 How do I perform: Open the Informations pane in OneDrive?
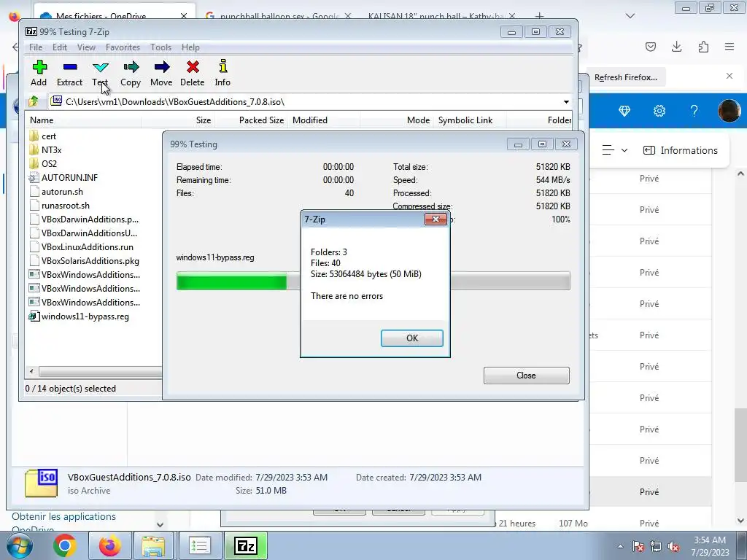click(681, 150)
